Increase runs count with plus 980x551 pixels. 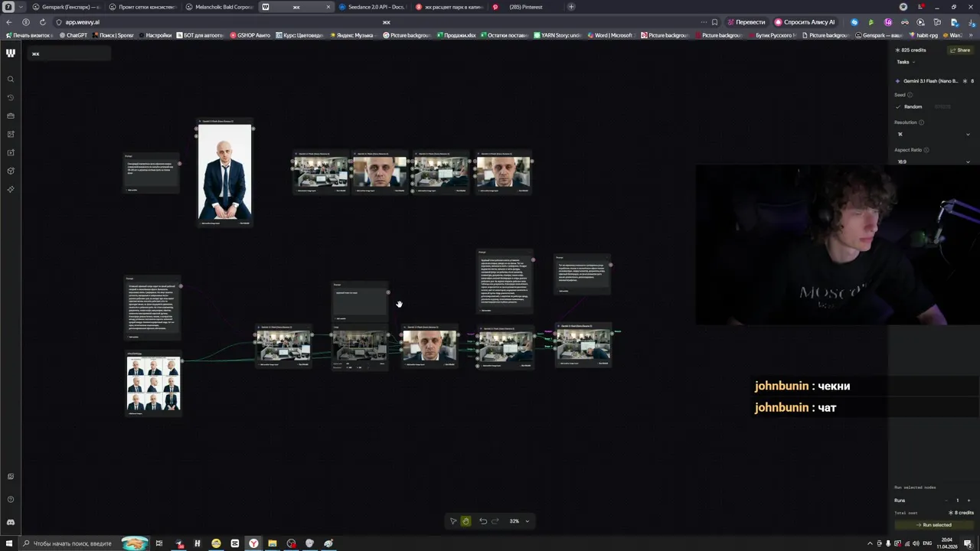tap(968, 500)
